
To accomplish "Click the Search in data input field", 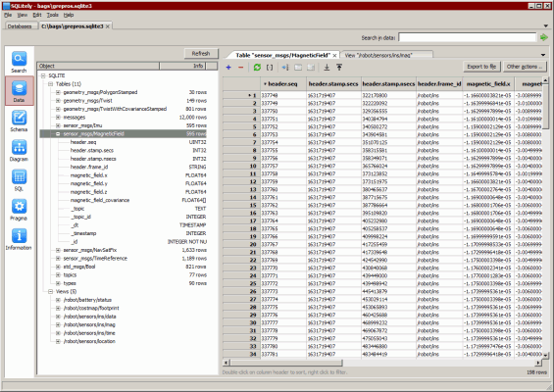I will coord(468,37).
